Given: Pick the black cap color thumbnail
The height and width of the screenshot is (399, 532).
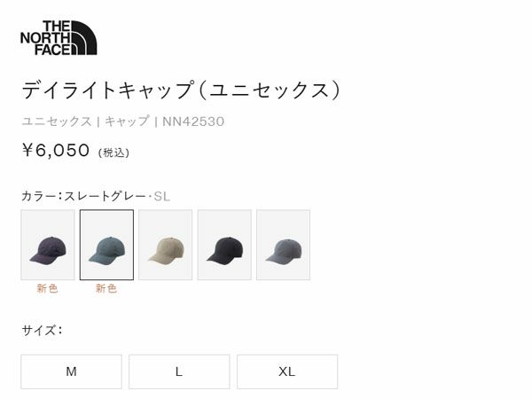Looking at the screenshot, I should pos(224,245).
